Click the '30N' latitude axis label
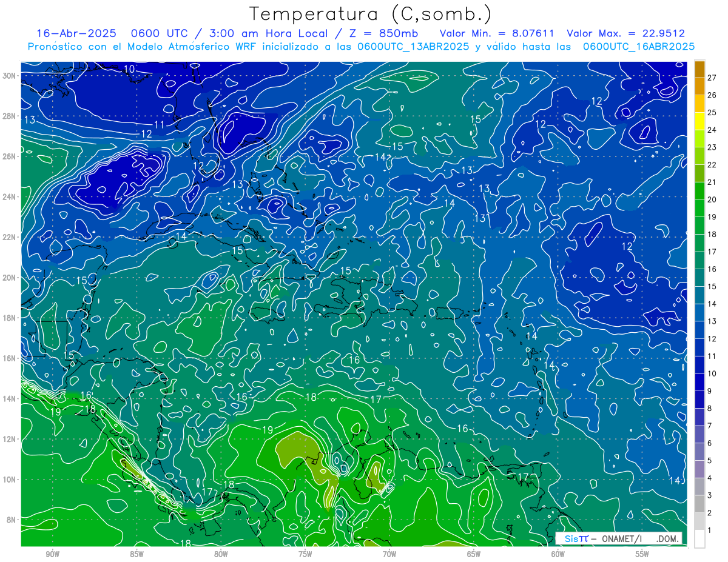 [10, 76]
